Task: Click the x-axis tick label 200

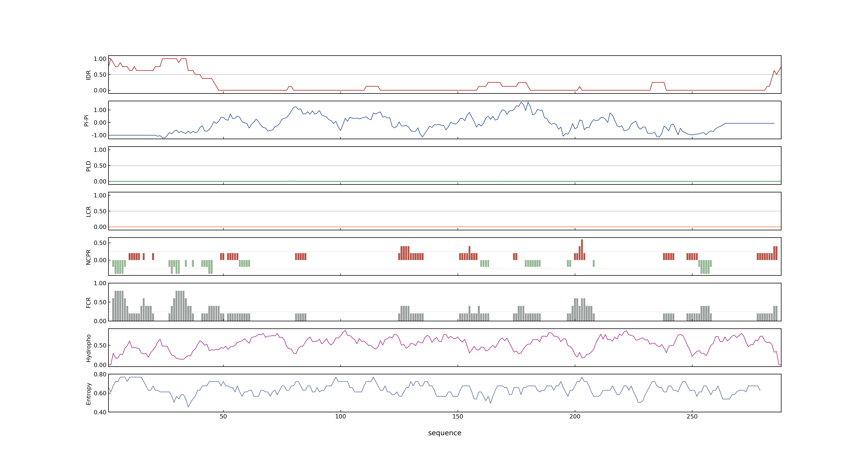Action: (x=575, y=416)
